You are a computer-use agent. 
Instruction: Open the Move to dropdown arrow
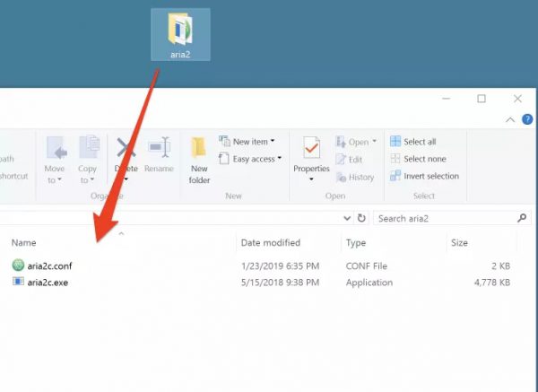coord(60,179)
